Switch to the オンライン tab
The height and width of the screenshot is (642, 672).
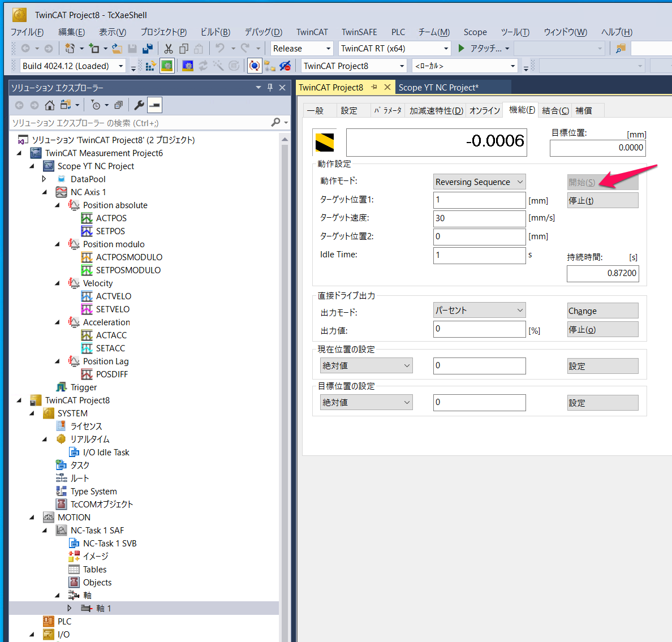[x=484, y=110]
